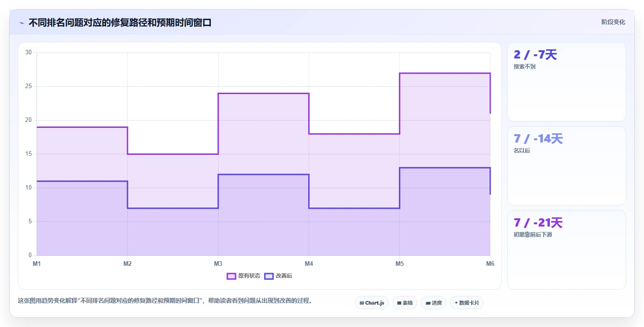
Task: Open the 名以后 data card
Action: tap(567, 166)
